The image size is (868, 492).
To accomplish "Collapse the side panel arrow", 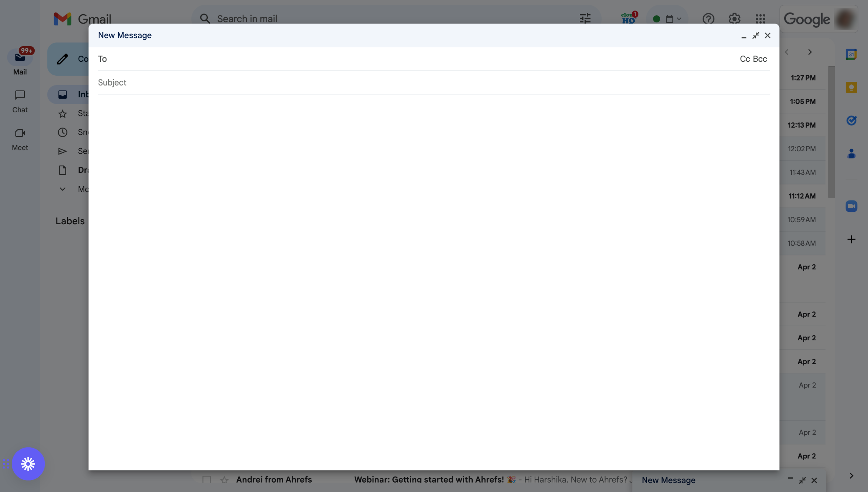I will coord(851,475).
